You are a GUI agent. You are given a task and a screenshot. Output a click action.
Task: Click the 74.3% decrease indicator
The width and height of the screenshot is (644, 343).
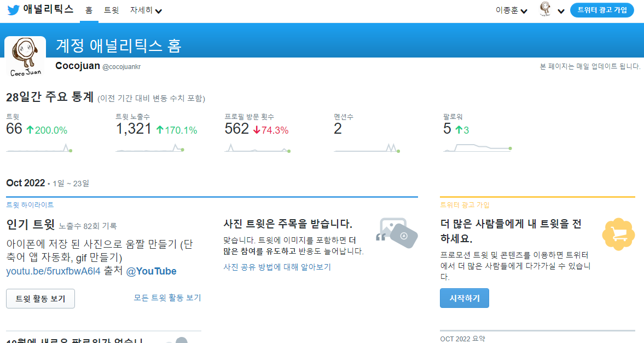(x=271, y=130)
